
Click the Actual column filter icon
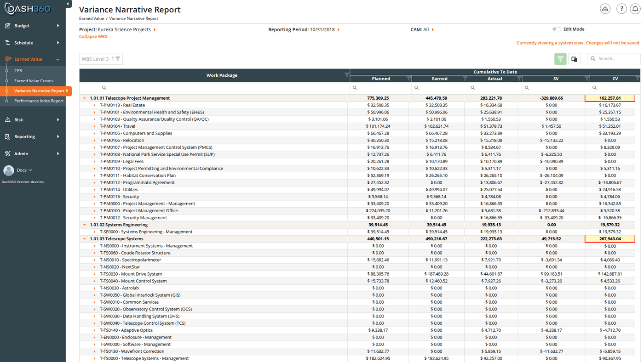pos(519,79)
